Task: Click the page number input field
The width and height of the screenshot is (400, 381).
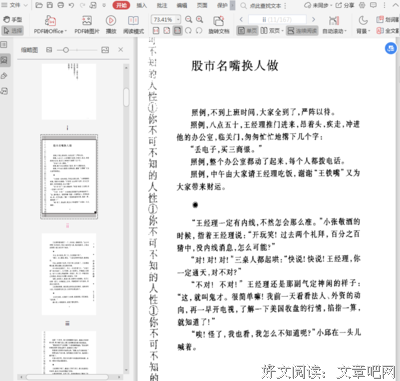Action: pos(277,19)
